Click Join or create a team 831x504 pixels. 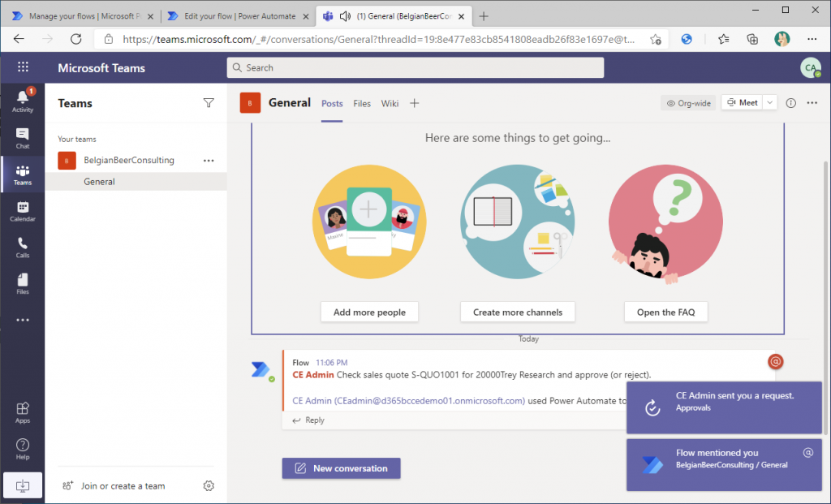(x=114, y=486)
